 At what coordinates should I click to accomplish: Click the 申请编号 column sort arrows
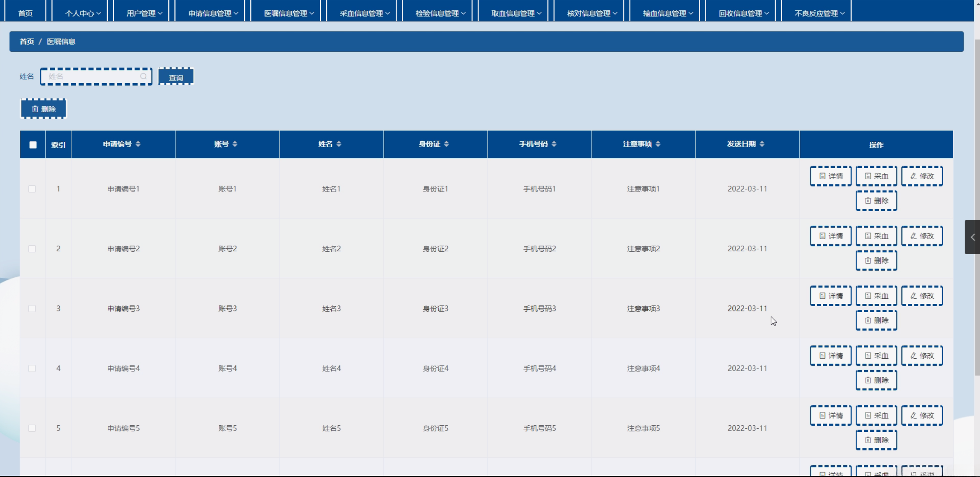pos(138,144)
